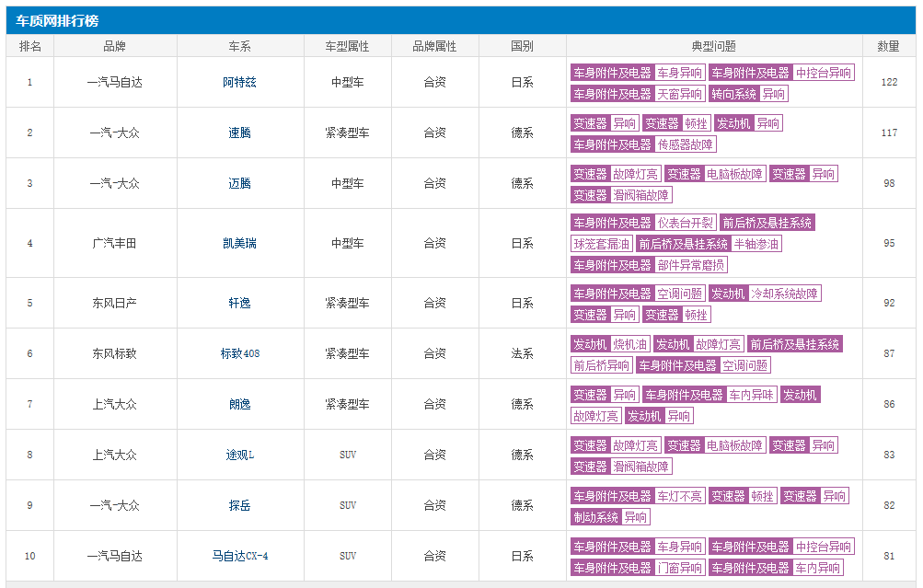Click the 数量 column header

pyautogui.click(x=888, y=46)
